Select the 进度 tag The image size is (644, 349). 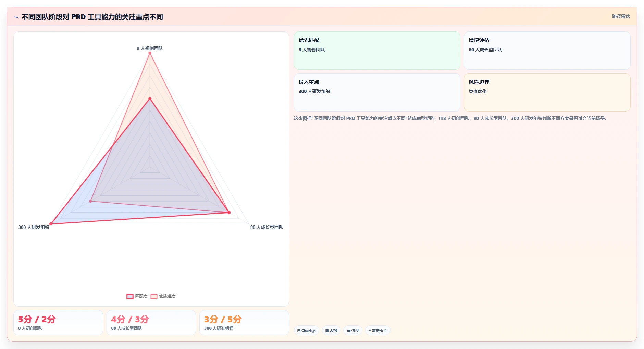[353, 331]
